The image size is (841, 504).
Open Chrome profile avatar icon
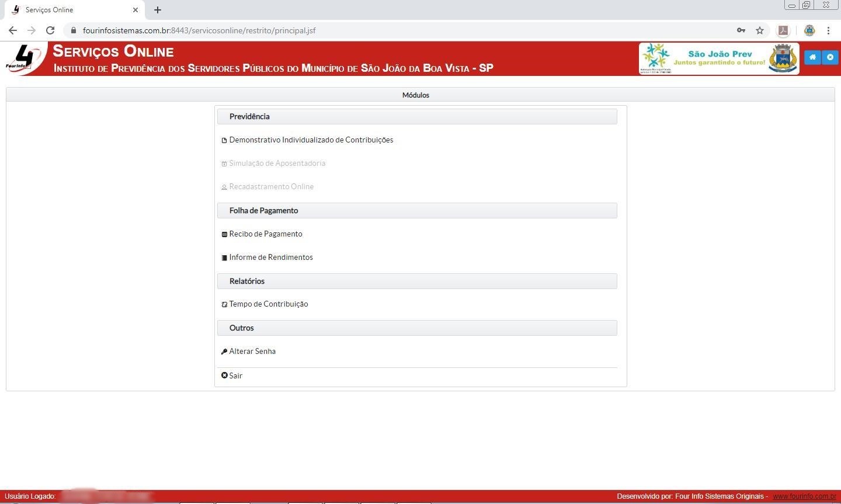[x=809, y=30]
